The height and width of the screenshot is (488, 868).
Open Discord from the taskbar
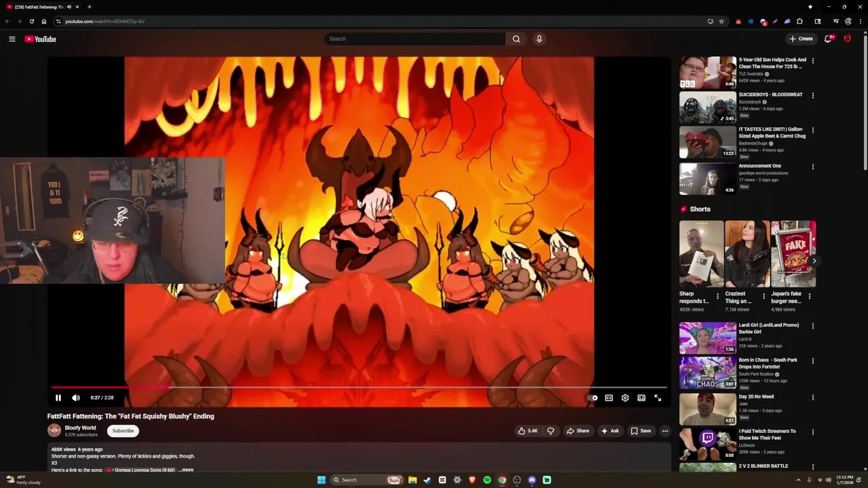pyautogui.click(x=532, y=480)
